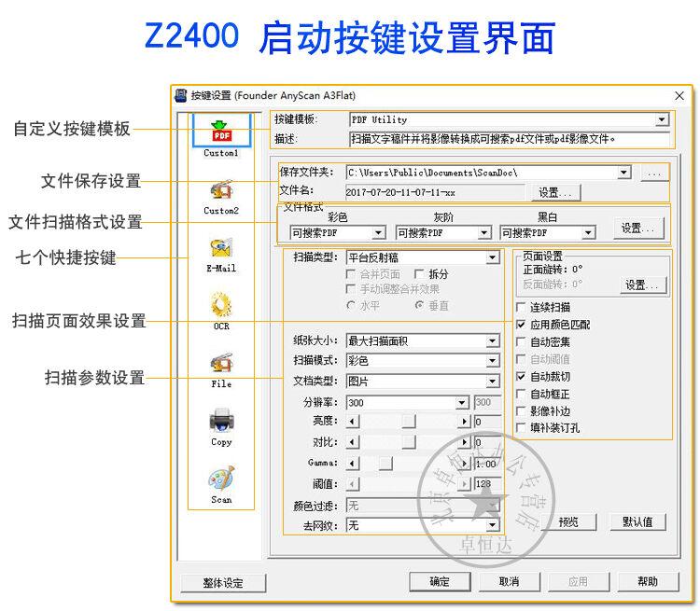Enable 填补装订孔 checkbox
700x611 pixels.
pos(521,427)
